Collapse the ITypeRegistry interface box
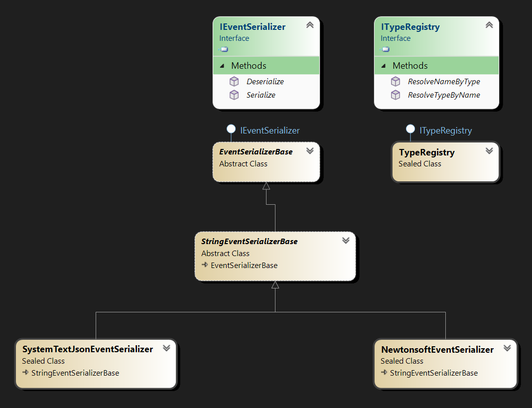Image resolution: width=532 pixels, height=408 pixels. (x=489, y=25)
